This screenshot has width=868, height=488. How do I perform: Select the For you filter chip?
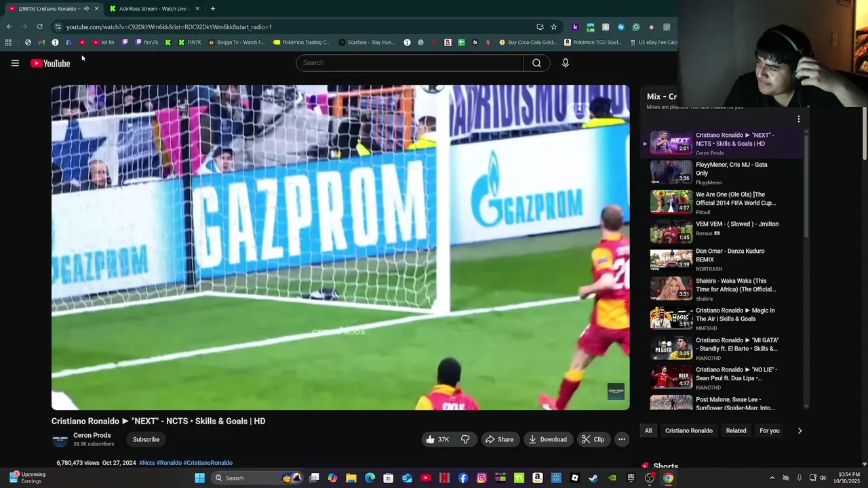[x=769, y=430]
